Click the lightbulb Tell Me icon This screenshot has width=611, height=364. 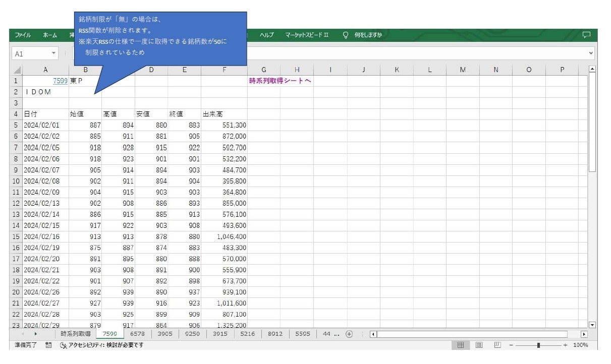point(346,35)
